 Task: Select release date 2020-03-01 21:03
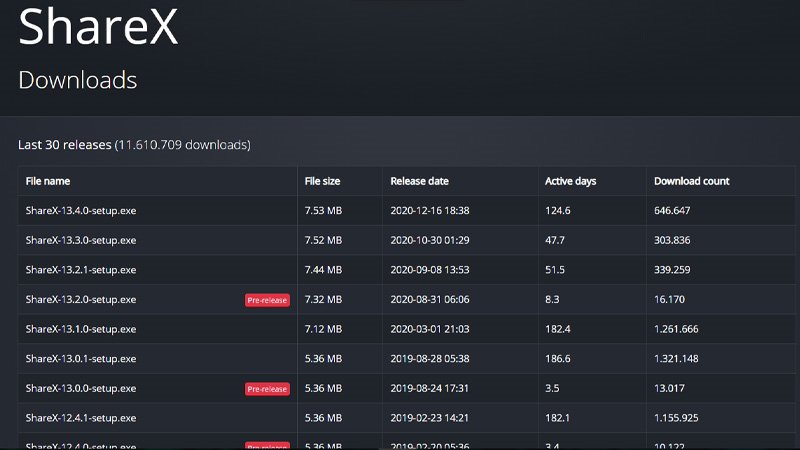pyautogui.click(x=430, y=329)
